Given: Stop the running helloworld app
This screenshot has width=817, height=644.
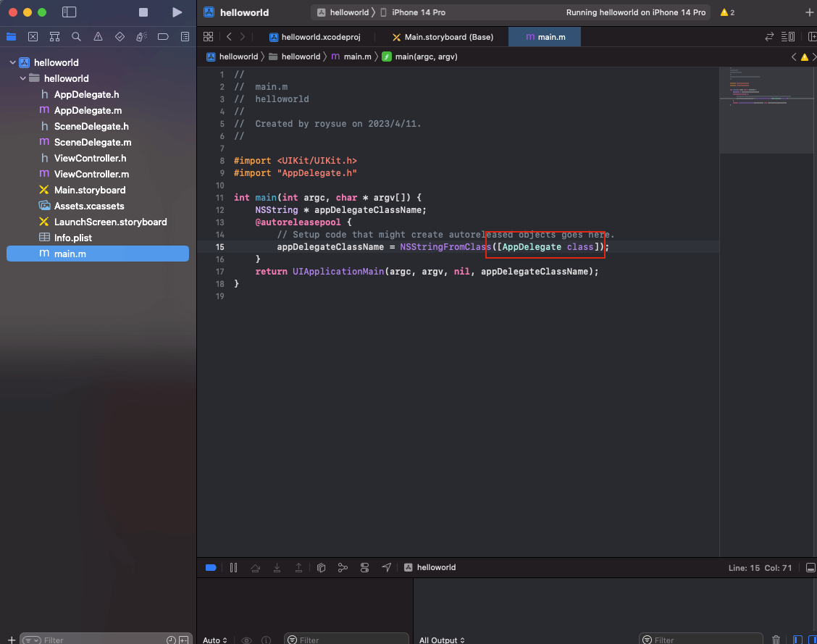Looking at the screenshot, I should 143,12.
